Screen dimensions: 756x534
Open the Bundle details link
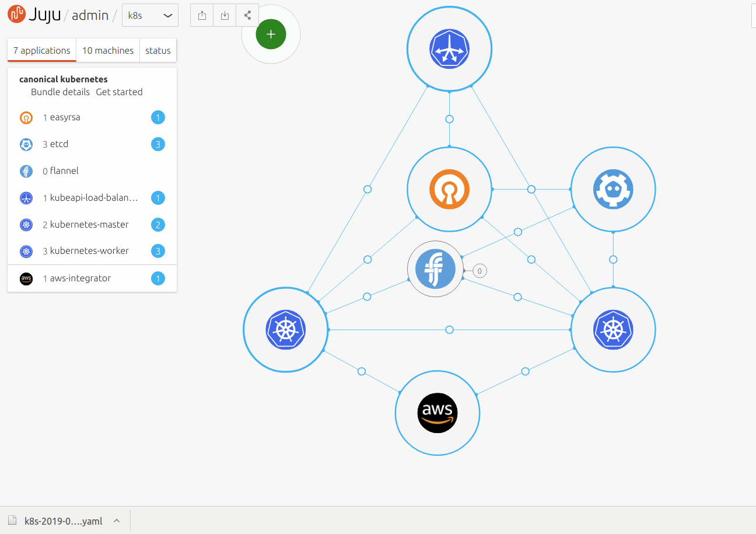click(x=61, y=92)
